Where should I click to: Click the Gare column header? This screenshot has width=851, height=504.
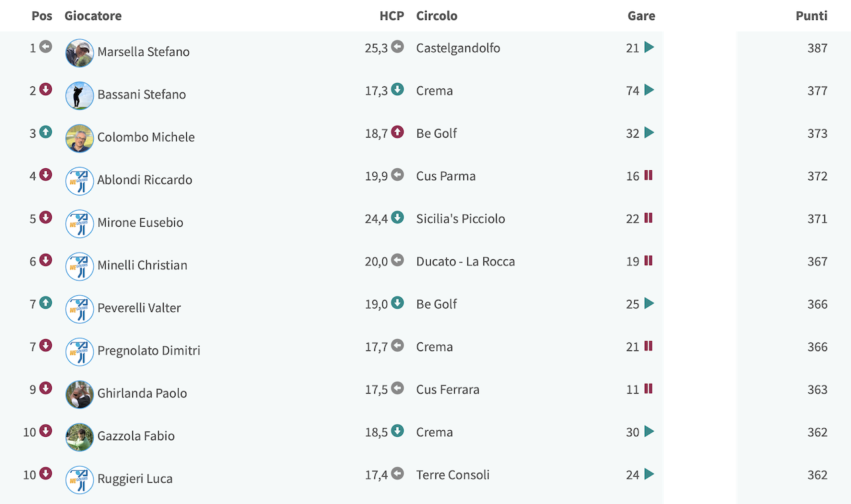pyautogui.click(x=642, y=16)
